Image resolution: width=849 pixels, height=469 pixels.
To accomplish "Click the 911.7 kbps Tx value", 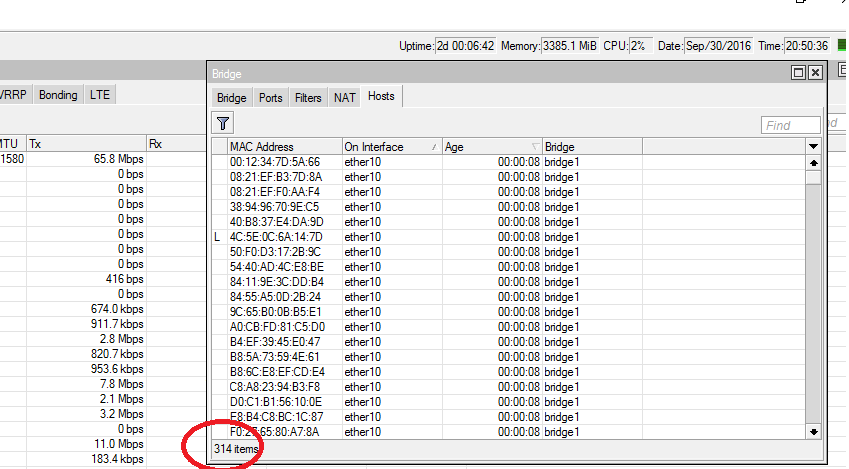I will (x=117, y=324).
